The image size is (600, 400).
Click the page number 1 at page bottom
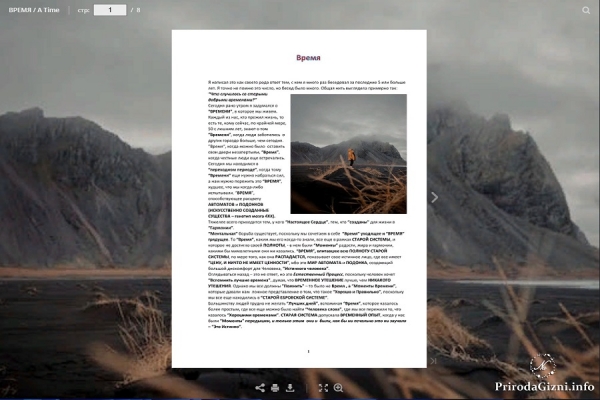308,351
